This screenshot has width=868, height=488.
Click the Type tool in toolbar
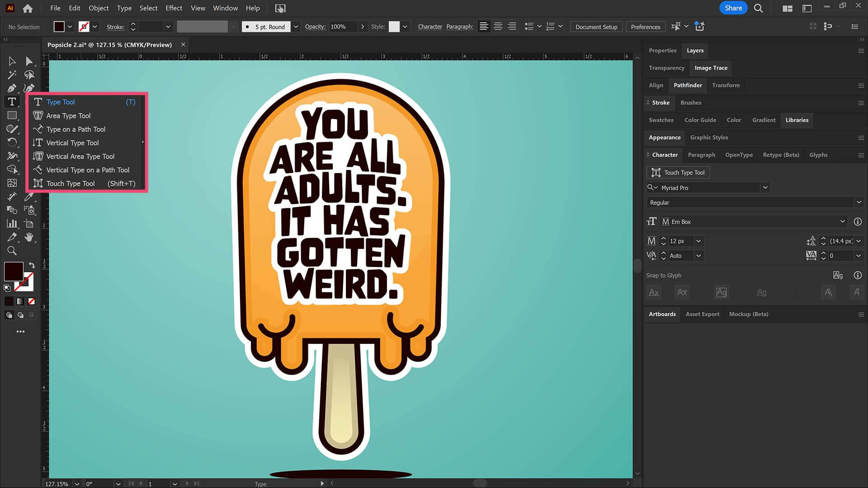[12, 102]
